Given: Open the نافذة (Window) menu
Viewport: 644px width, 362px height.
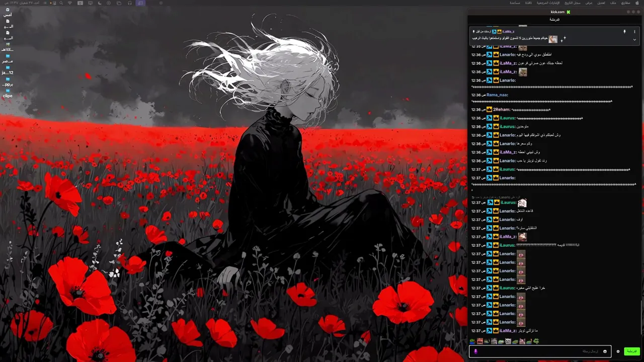Looking at the screenshot, I should pyautogui.click(x=528, y=3).
